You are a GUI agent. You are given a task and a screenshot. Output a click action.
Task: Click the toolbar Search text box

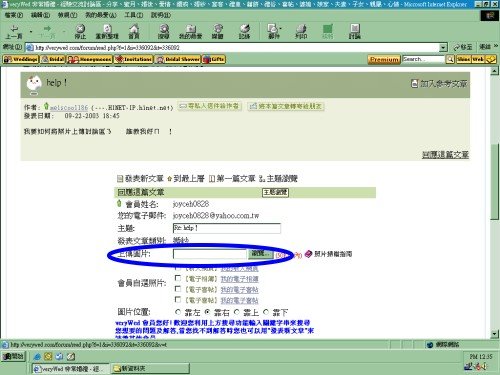pos(424,59)
